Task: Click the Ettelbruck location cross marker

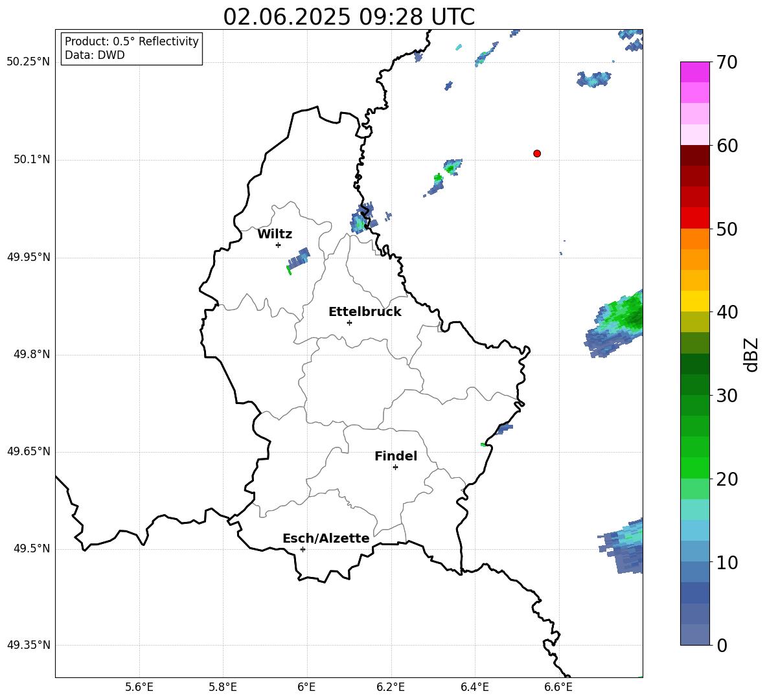Action: click(349, 322)
